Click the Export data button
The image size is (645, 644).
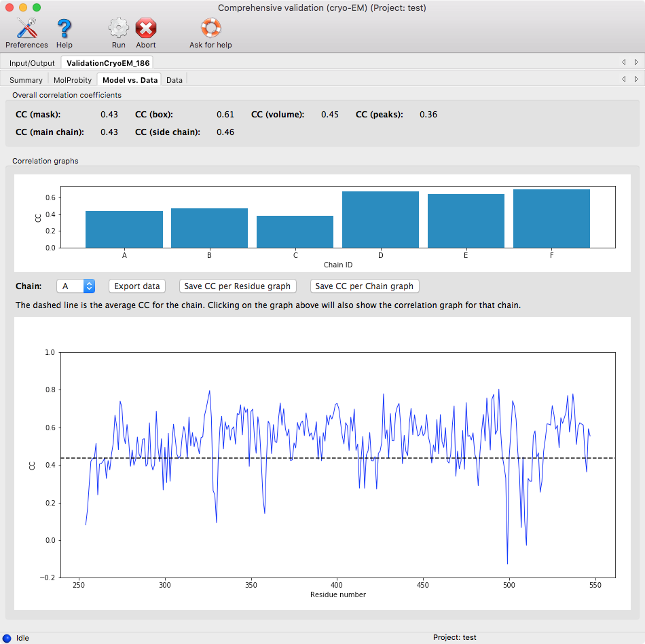pyautogui.click(x=137, y=286)
